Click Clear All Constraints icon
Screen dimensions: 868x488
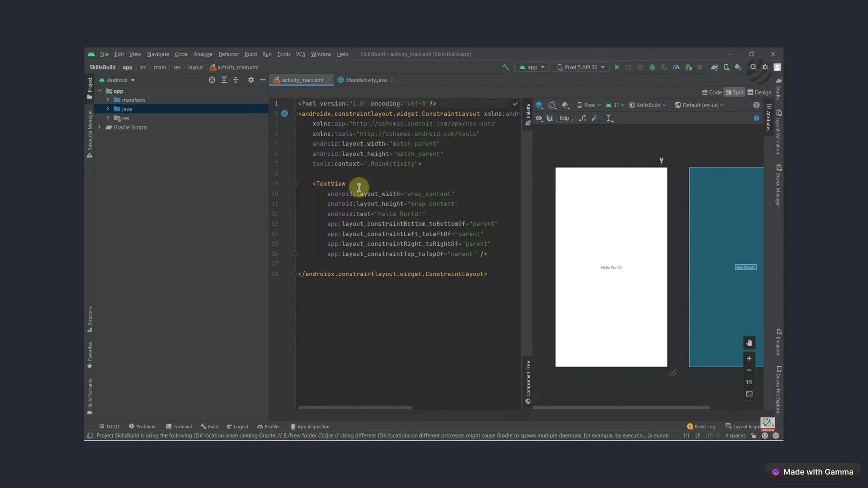pos(583,118)
